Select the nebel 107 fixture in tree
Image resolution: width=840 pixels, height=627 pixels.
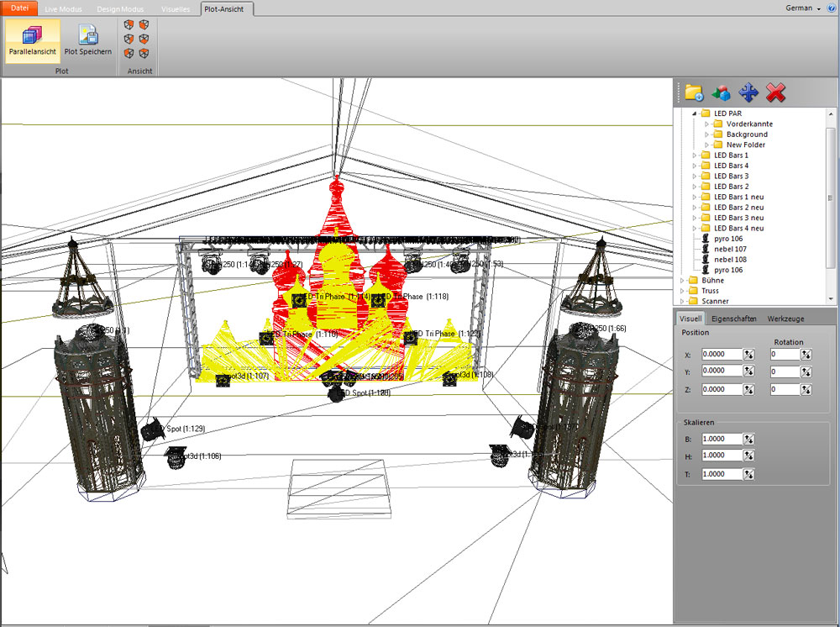[x=730, y=249]
